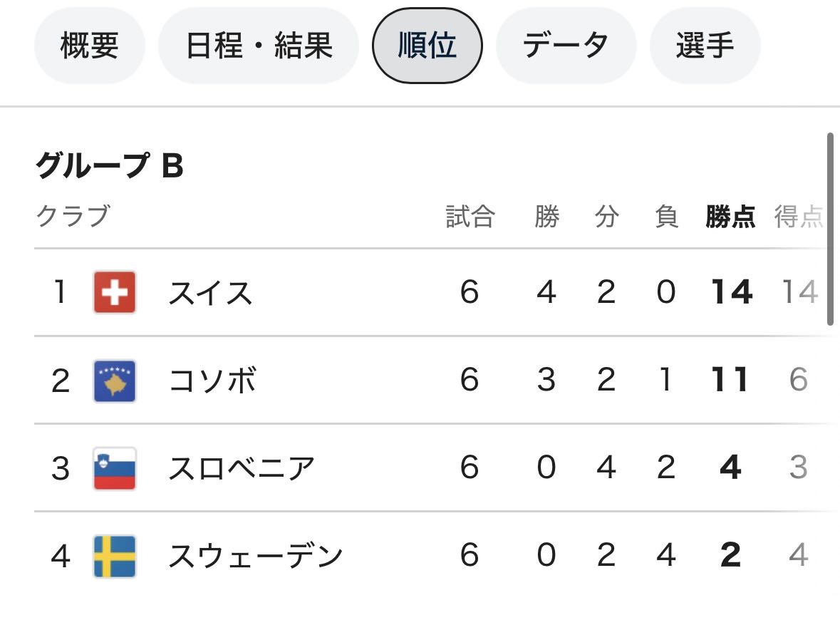The width and height of the screenshot is (840, 620).
Task: Go to the 選手 players tab
Action: click(x=705, y=46)
